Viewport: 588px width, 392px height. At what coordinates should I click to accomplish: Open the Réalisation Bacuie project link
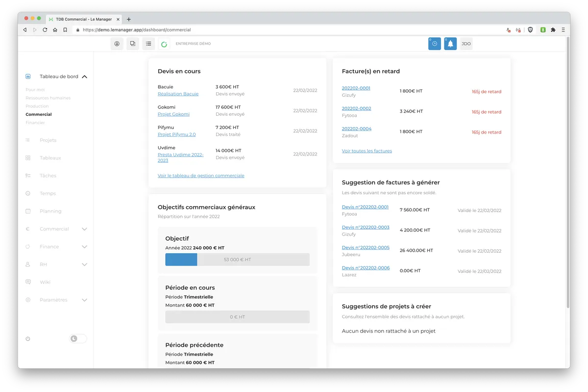tap(178, 94)
